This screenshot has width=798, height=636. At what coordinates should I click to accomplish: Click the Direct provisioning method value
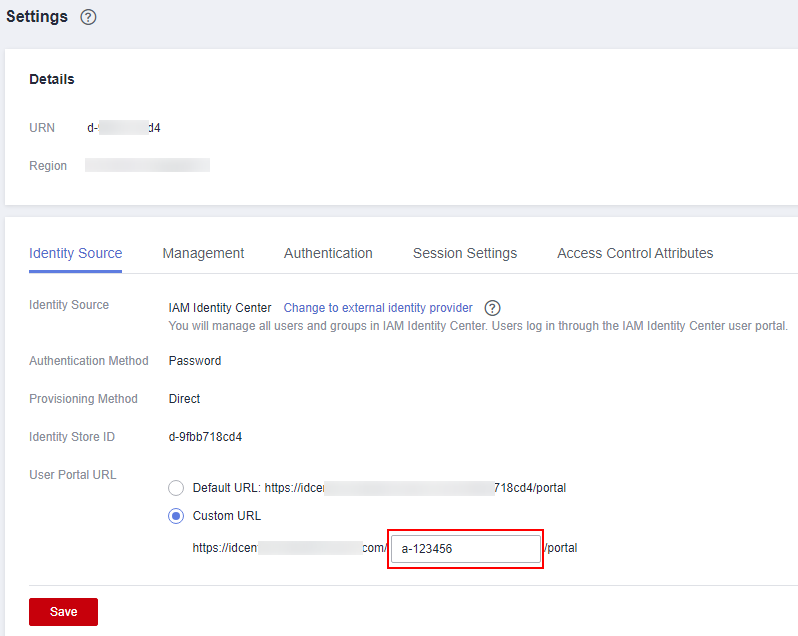184,399
